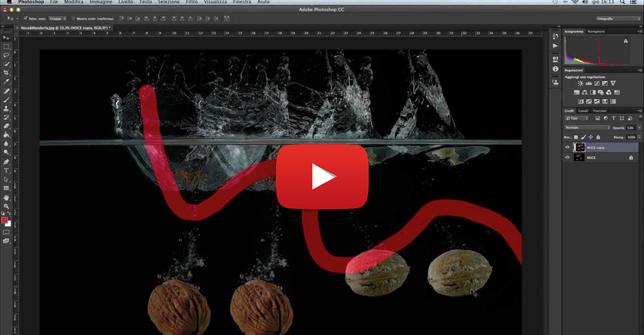Open the Actions panel play icon

(x=556, y=46)
